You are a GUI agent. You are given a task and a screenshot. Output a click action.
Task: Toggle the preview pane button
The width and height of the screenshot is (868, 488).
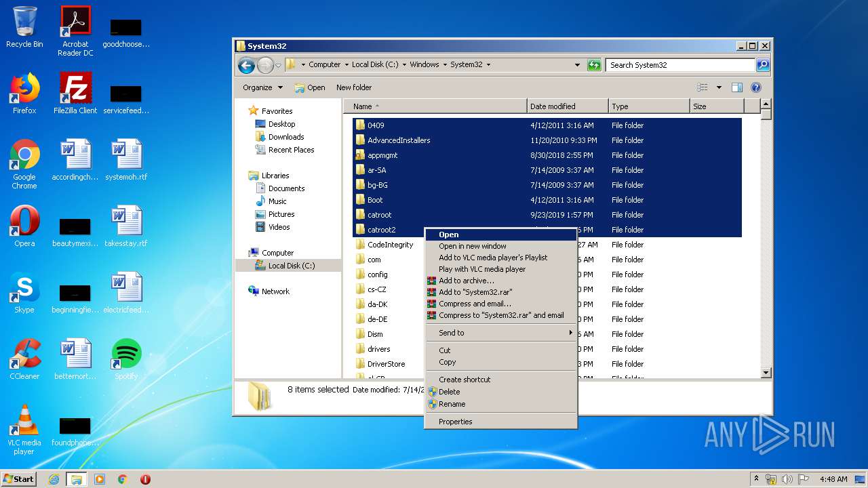point(737,87)
